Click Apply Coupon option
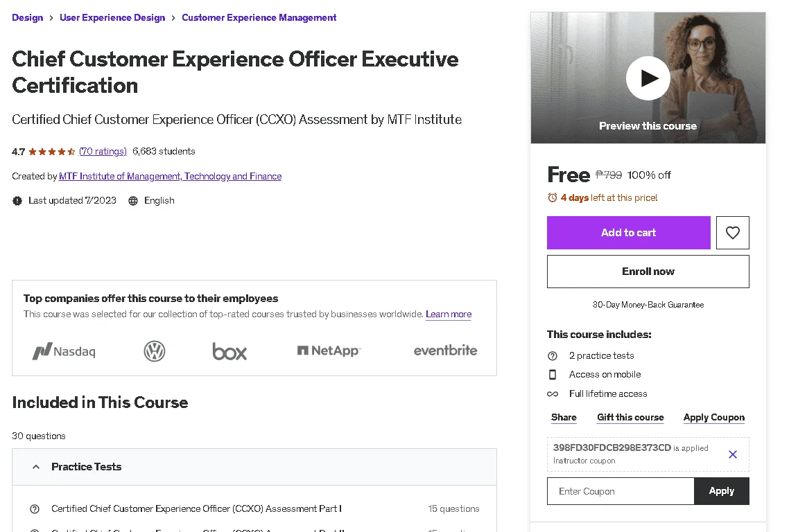Screen dimensions: 789x532 coord(714,417)
